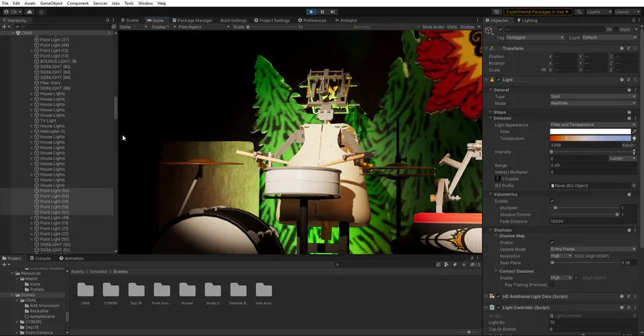This screenshot has height=336, width=644.
Task: Toggle Light Controller script enabled checkbox
Action: [499, 307]
